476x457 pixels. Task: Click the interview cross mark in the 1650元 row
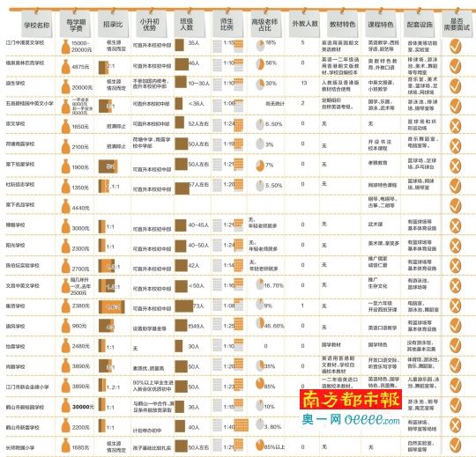pyautogui.click(x=456, y=126)
